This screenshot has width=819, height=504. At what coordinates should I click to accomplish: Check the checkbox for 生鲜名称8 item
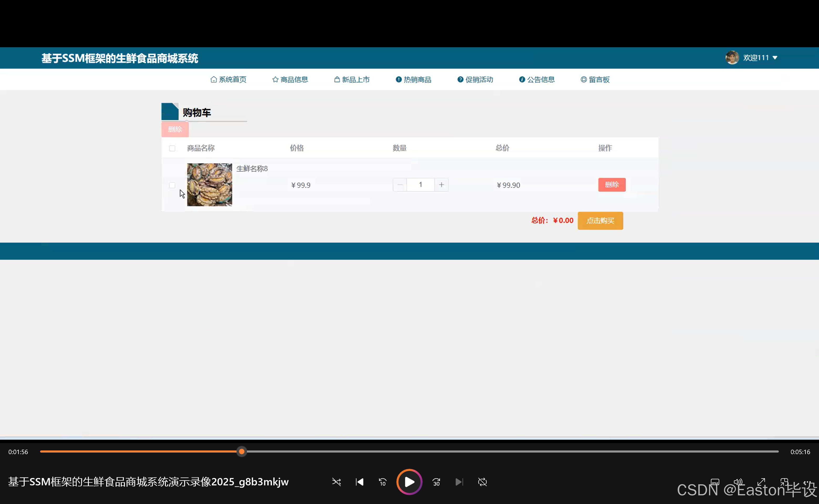click(172, 185)
